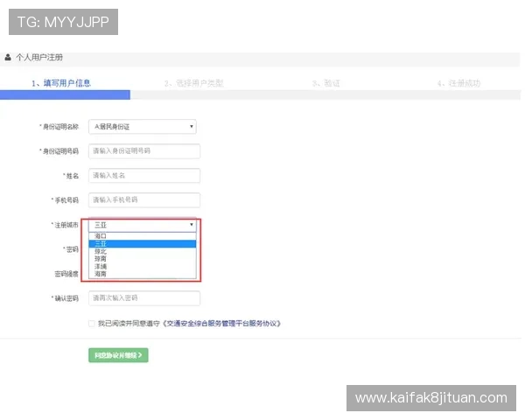Click the green 同意协议并继续 button

[x=118, y=355]
